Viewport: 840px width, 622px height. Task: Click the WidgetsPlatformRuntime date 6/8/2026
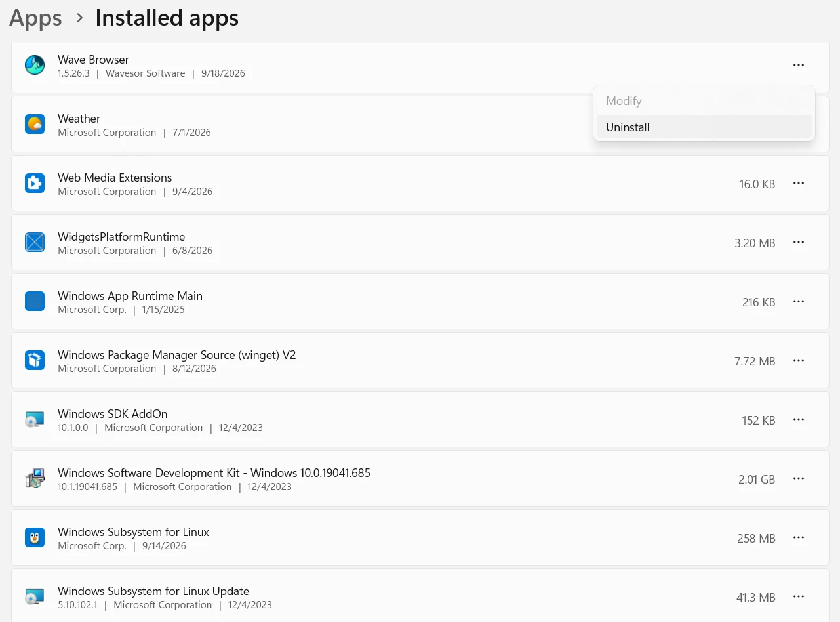tap(192, 251)
